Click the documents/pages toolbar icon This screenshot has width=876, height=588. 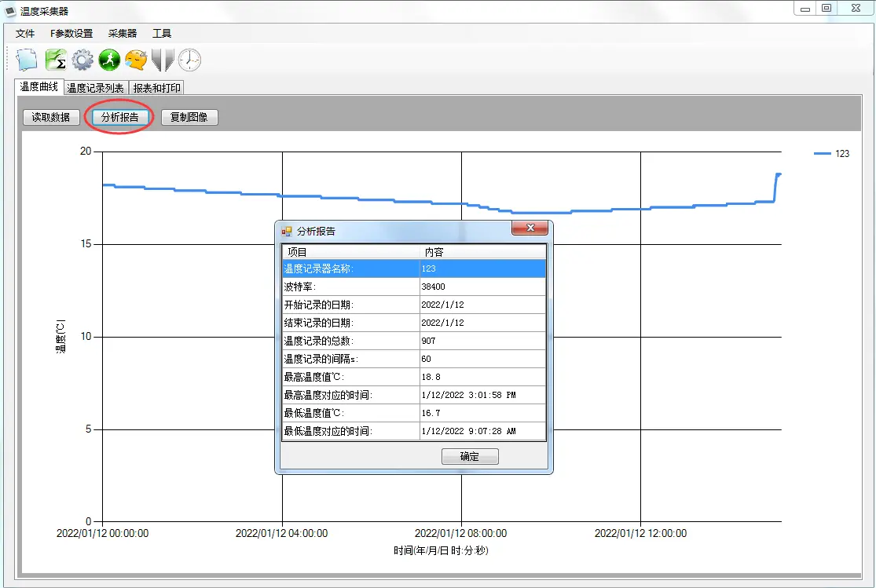click(x=27, y=60)
